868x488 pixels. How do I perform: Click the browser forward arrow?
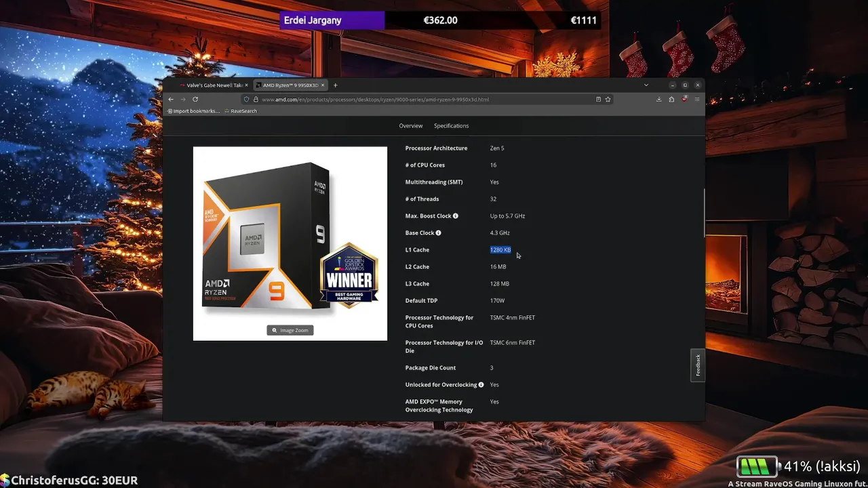click(x=182, y=99)
